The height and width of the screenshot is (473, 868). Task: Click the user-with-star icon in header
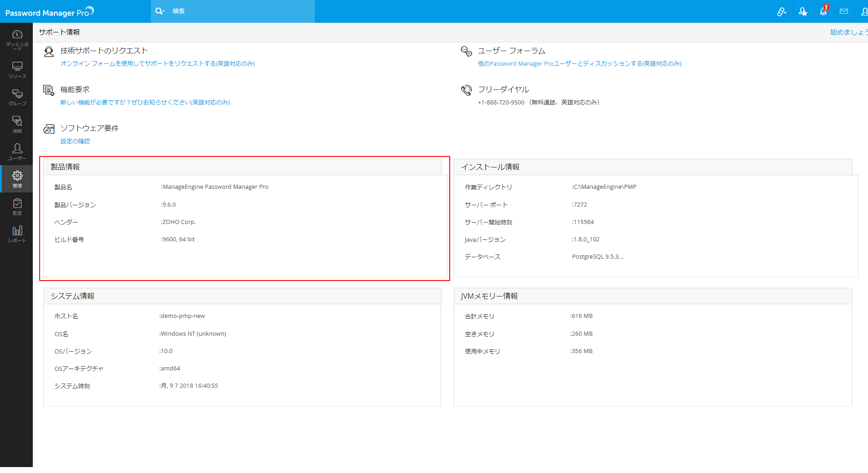[803, 12]
